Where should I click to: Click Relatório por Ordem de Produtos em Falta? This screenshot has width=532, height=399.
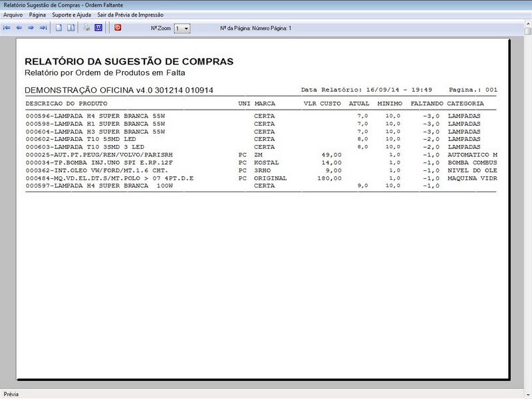(x=105, y=72)
